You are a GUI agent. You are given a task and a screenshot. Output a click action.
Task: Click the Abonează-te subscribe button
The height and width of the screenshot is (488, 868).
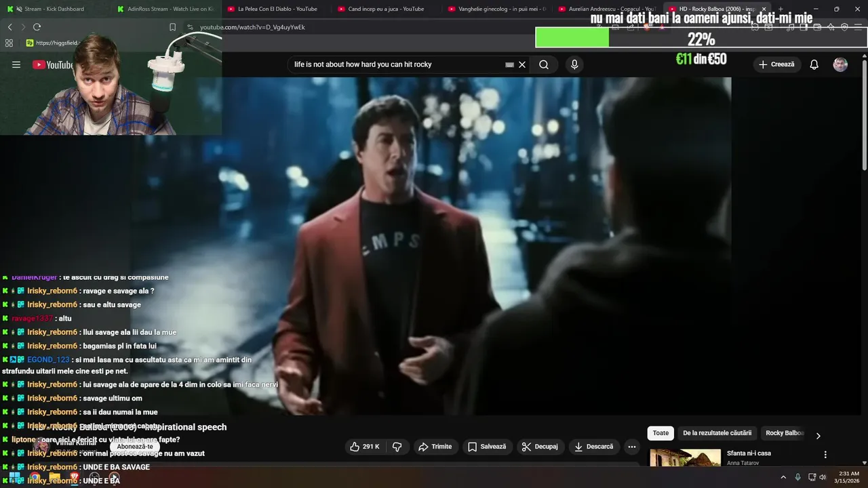coord(135,447)
